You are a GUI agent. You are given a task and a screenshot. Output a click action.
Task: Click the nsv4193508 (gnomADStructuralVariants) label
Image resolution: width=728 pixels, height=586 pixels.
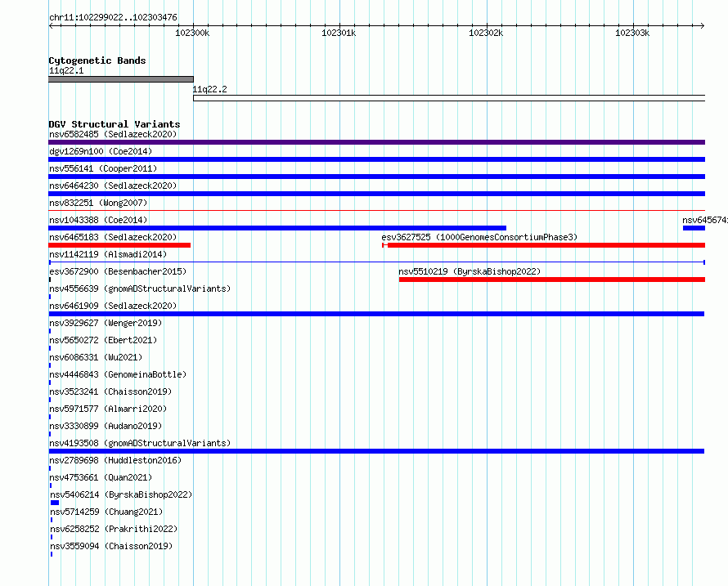click(x=140, y=443)
